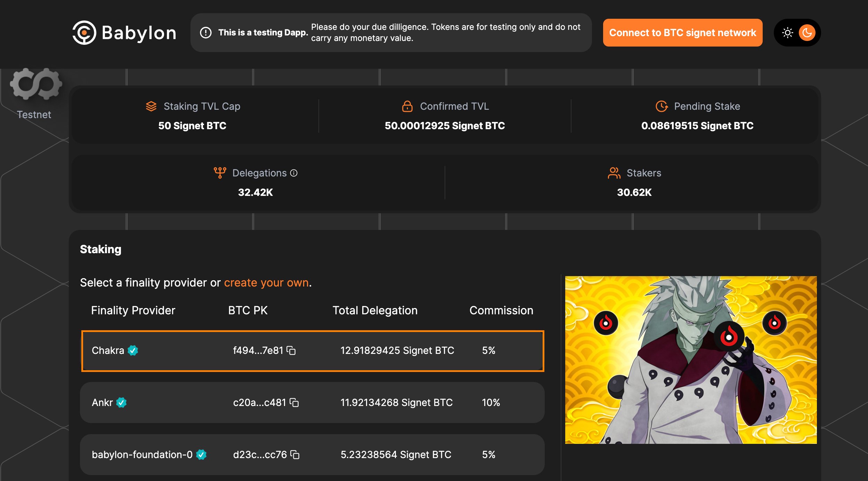Click the 30.62K stakers value

point(634,192)
